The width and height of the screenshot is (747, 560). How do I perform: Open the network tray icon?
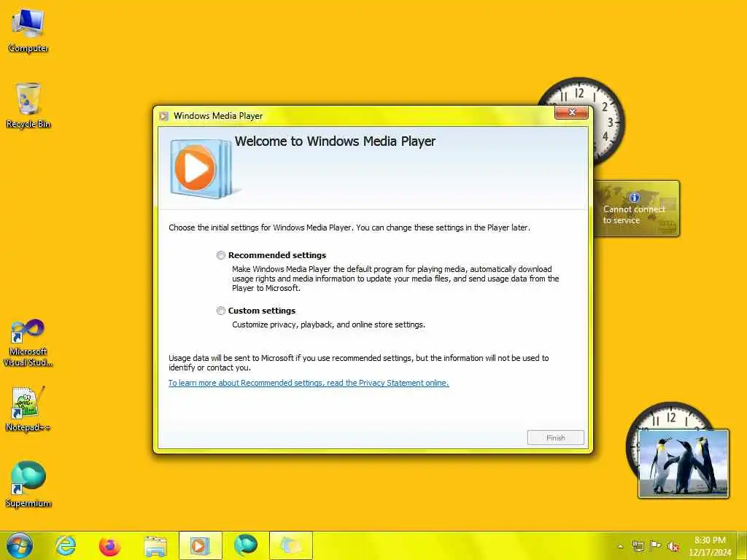(638, 546)
